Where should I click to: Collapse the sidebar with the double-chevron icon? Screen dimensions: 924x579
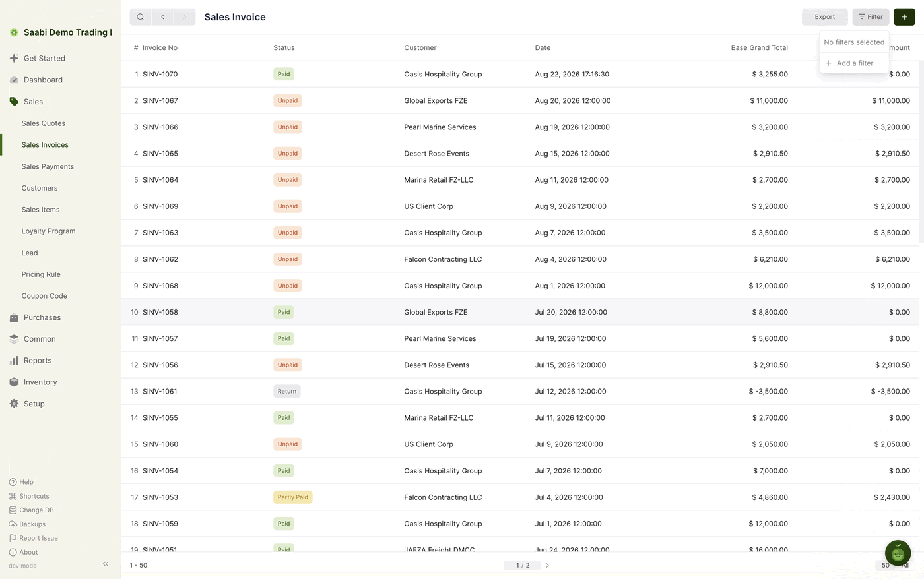tap(106, 564)
